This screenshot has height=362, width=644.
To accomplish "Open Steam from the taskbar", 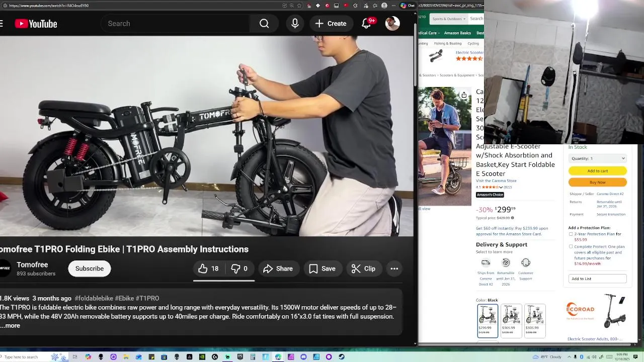I will click(341, 357).
